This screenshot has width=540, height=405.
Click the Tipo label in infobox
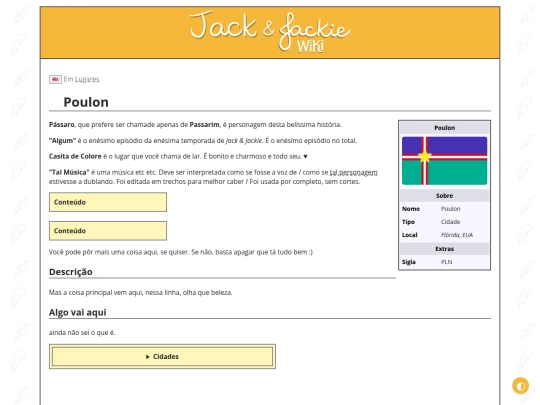408,222
